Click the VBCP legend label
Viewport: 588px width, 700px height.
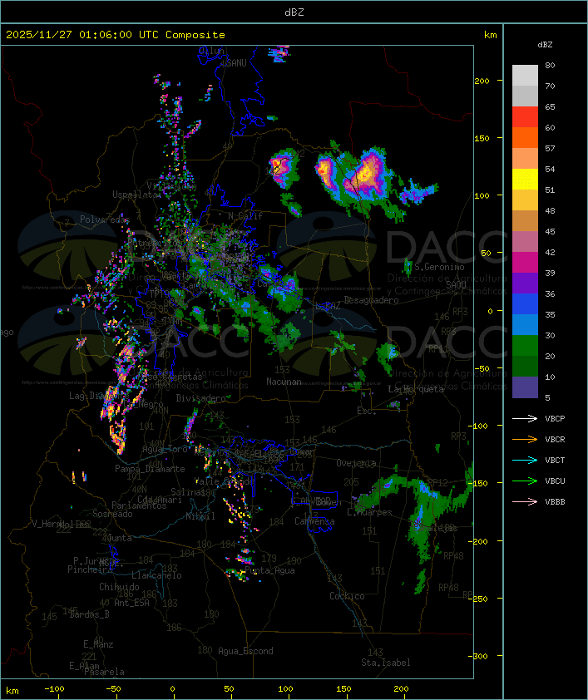pyautogui.click(x=555, y=418)
